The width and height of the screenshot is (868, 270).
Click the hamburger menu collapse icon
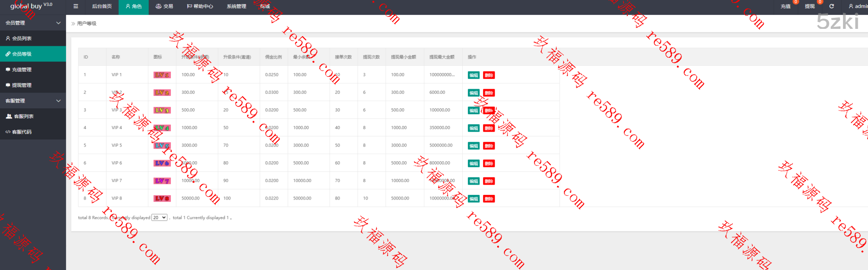point(76,6)
